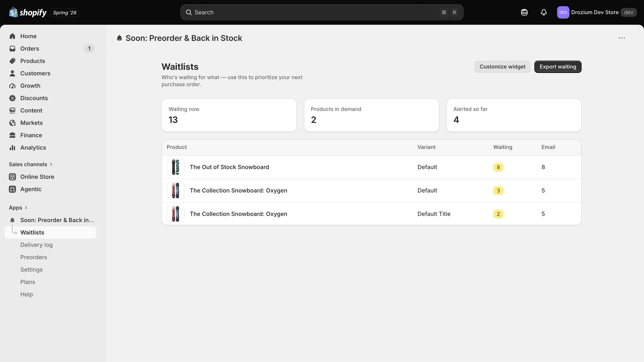Click the yellow waiting badge 8
Viewport: 644px width, 362px height.
point(498,167)
